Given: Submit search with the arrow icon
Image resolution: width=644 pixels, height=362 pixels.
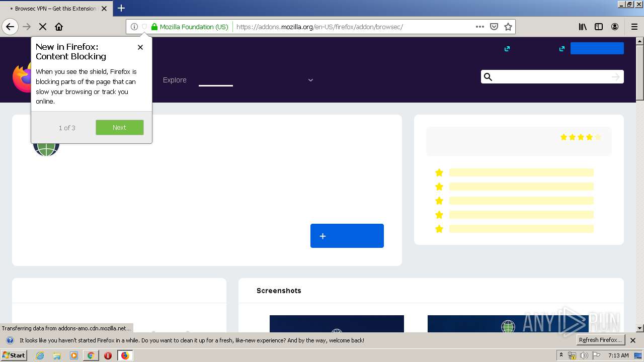Looking at the screenshot, I should [x=615, y=77].
